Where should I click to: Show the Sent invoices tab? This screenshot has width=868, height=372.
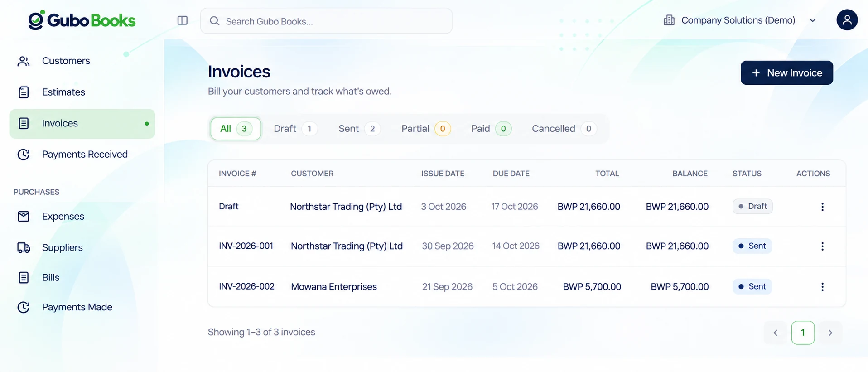[x=359, y=129]
